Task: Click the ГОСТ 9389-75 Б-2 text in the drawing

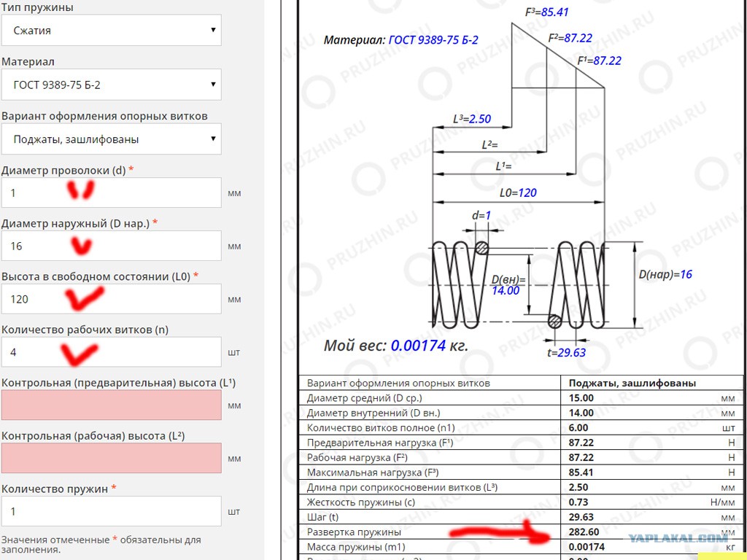Action: point(433,40)
